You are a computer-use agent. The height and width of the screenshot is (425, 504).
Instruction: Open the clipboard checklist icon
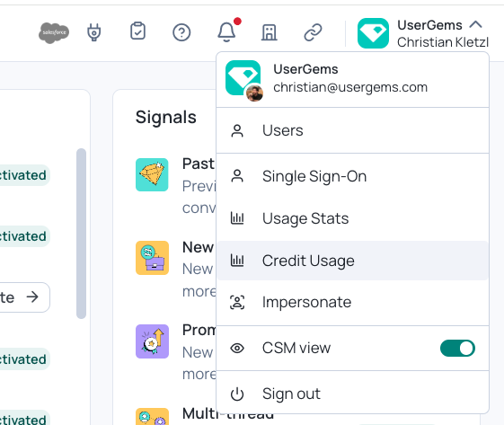tap(137, 31)
